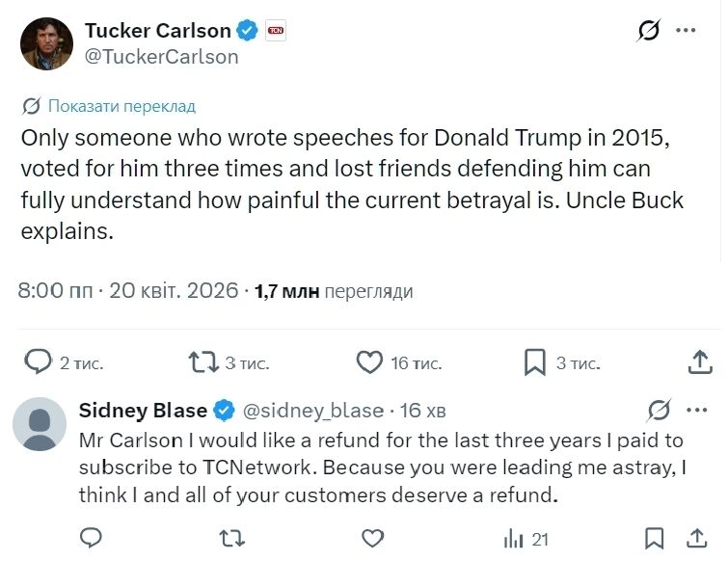Open Grok icon on Tucker Carlson's post
The width and height of the screenshot is (728, 561).
tap(649, 31)
